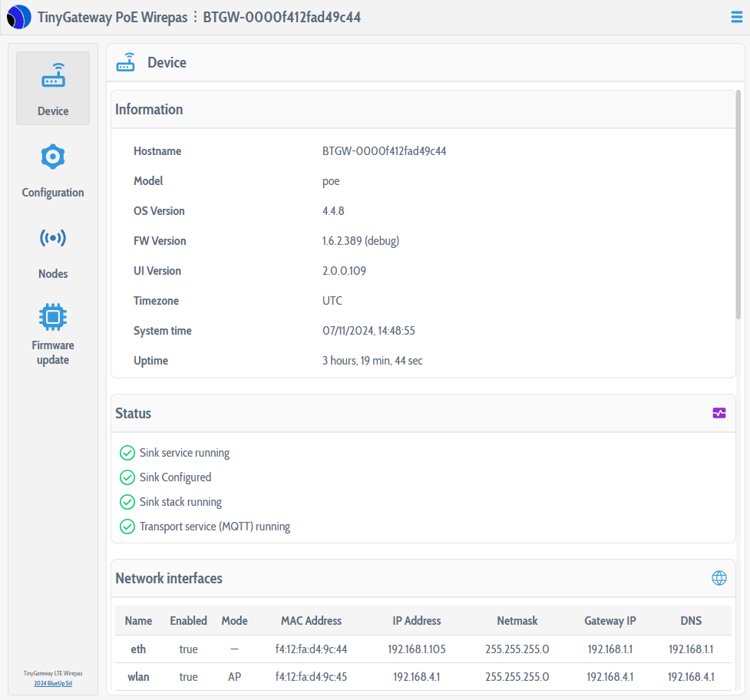Click the purple status monitor icon
750x700 pixels.
click(x=719, y=413)
